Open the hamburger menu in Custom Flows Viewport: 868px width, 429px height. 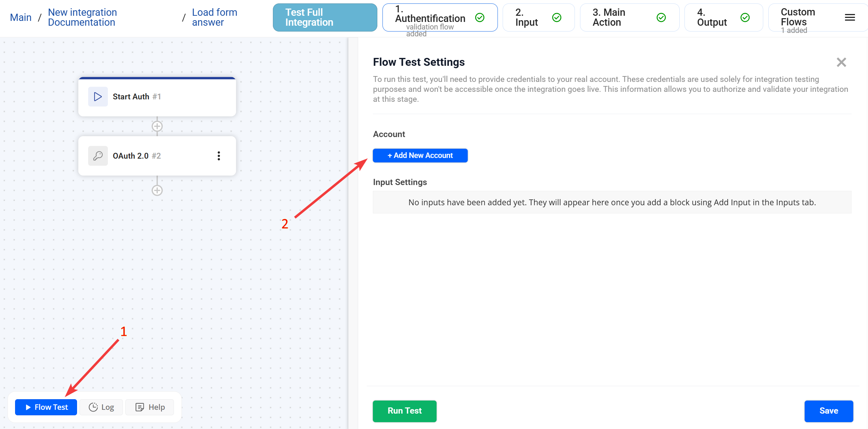pyautogui.click(x=850, y=17)
